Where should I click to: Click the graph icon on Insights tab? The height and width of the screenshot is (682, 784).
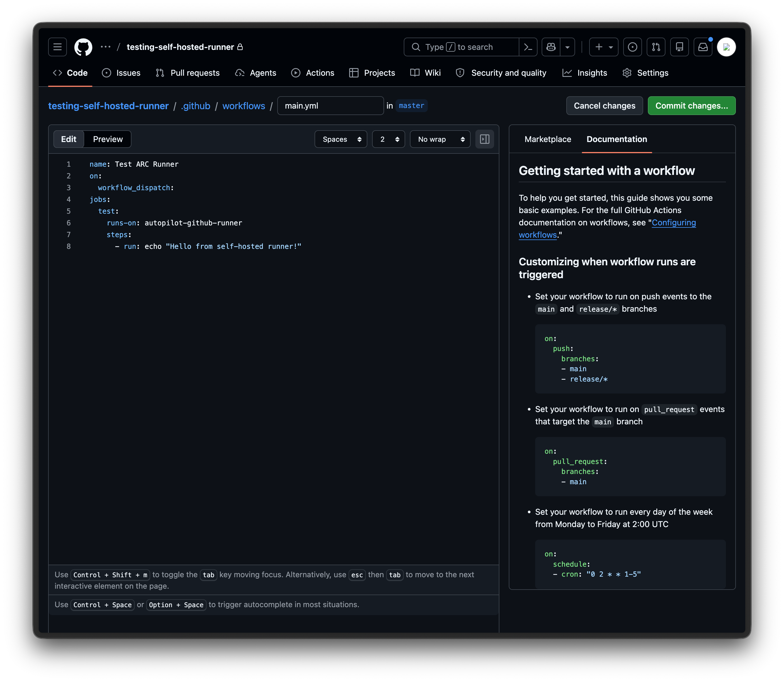click(x=567, y=73)
